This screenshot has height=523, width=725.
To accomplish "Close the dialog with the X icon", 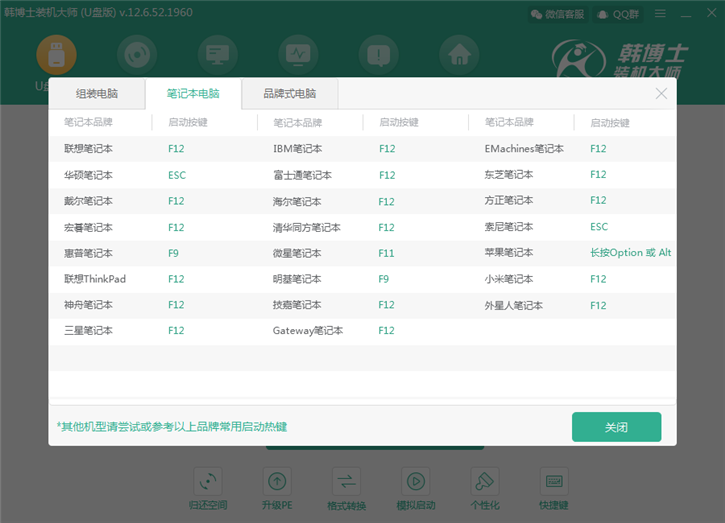I will [x=661, y=93].
